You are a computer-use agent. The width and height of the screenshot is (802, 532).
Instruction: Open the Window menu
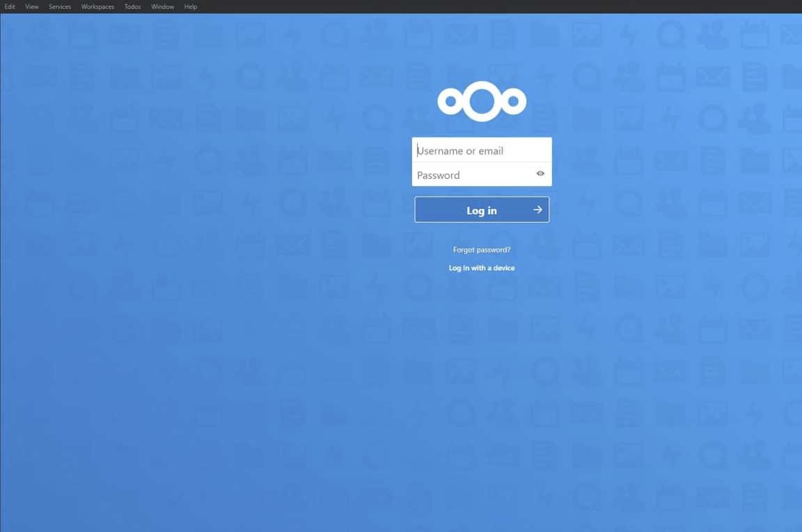click(x=163, y=7)
